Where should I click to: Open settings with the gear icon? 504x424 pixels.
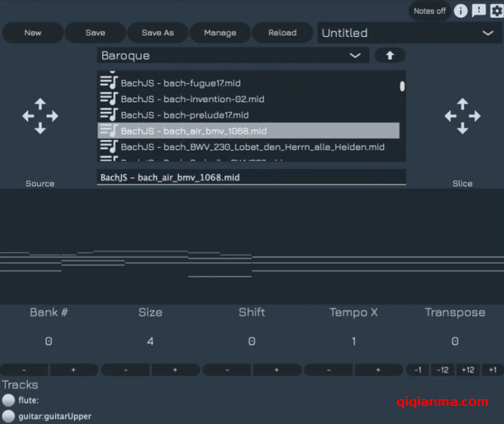pos(497,11)
